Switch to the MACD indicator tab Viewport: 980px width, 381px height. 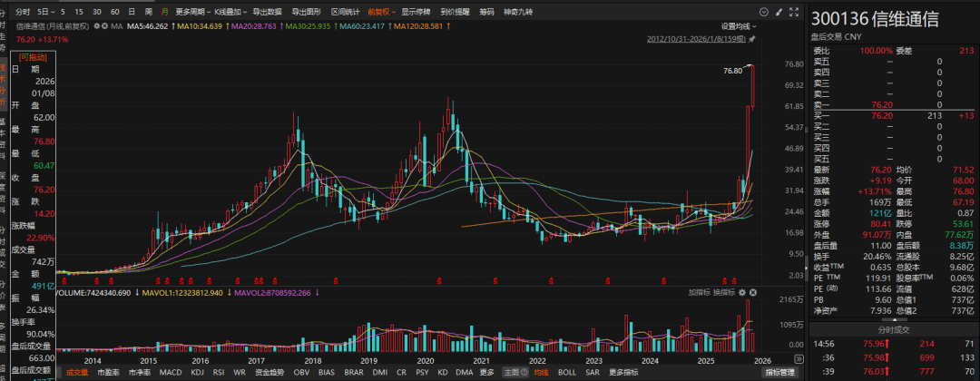pos(171,372)
